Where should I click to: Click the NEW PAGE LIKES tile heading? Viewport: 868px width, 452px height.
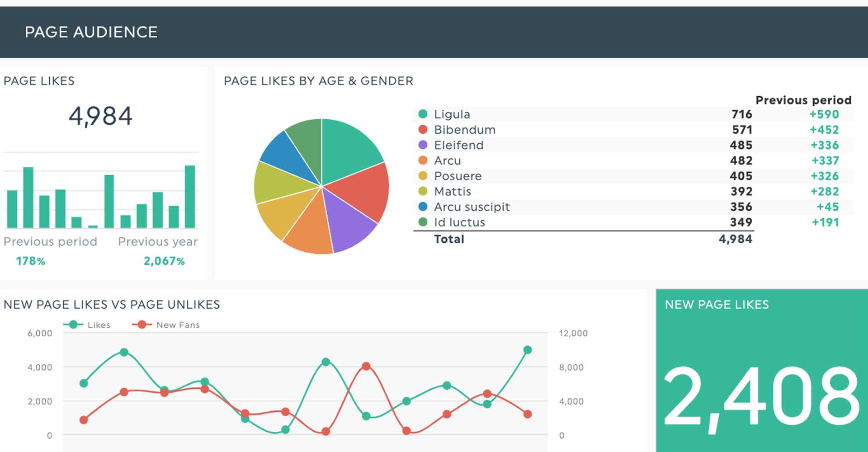(x=717, y=304)
